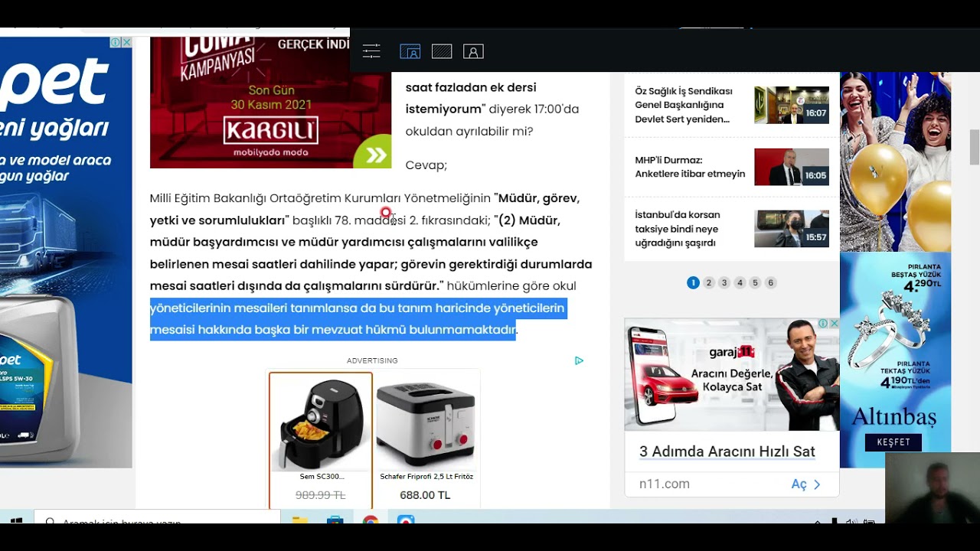Select the webcam-only recording mode icon
980x551 pixels.
point(473,51)
